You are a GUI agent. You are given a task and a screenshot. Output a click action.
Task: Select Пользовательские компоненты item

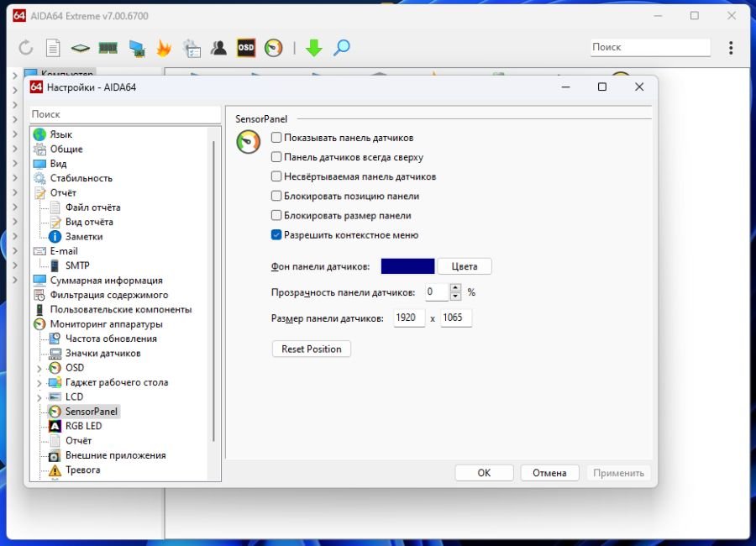point(120,309)
